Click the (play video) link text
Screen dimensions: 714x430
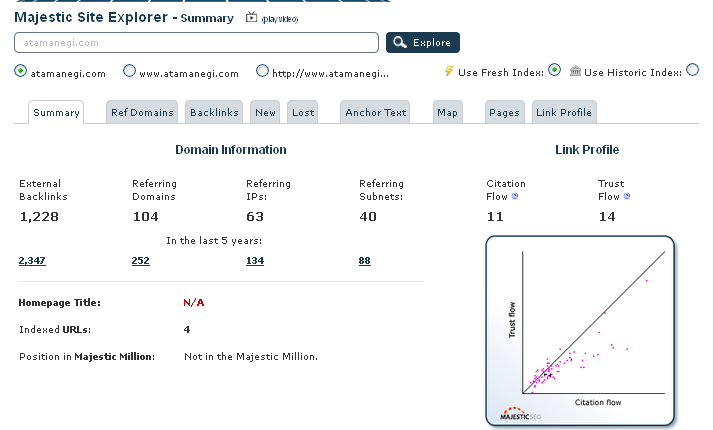click(x=280, y=19)
